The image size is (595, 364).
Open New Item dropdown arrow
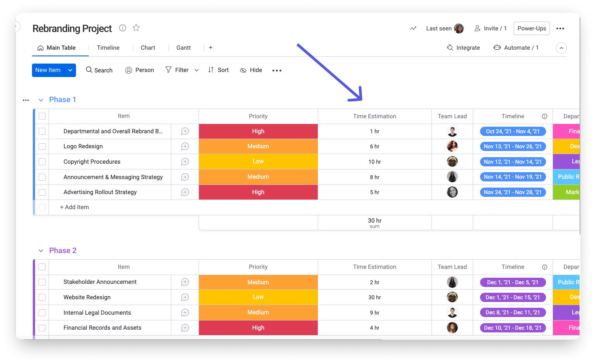(70, 70)
